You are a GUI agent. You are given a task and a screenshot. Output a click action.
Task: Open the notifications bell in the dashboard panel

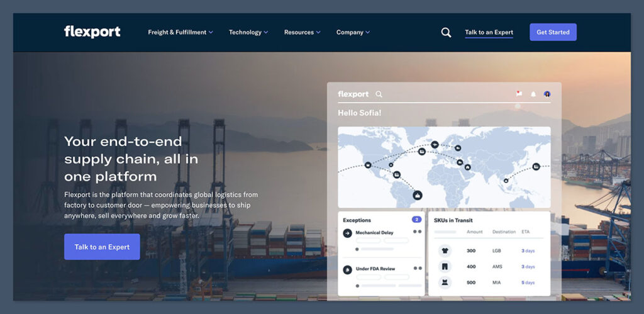coord(533,94)
